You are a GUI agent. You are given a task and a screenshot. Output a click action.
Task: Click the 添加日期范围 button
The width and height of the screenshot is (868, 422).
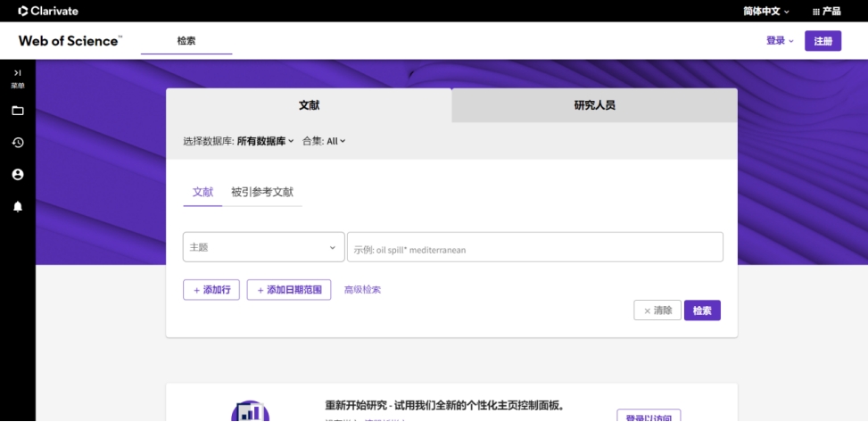(289, 290)
